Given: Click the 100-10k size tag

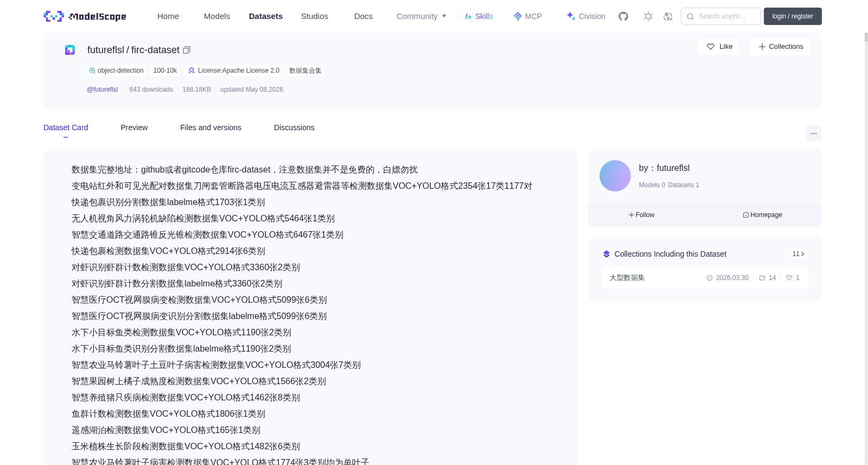Looking at the screenshot, I should 165,71.
